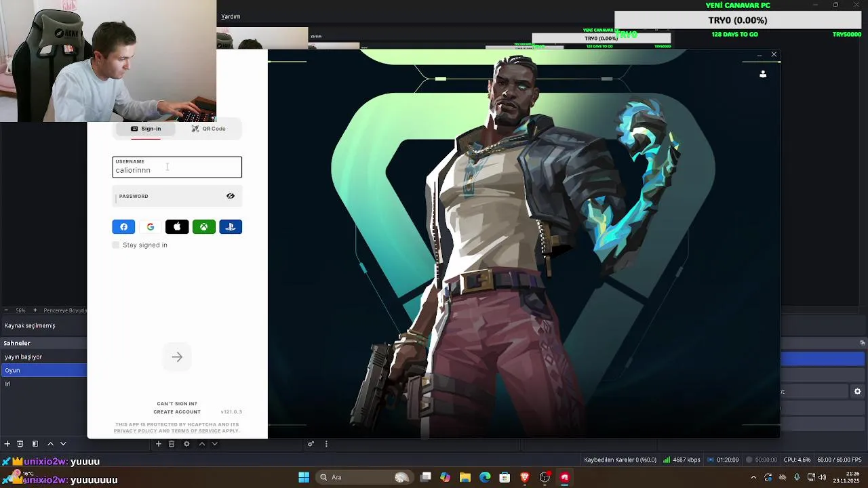Switch to the Sign-in tab
Screen dimensions: 868x488
click(x=146, y=129)
